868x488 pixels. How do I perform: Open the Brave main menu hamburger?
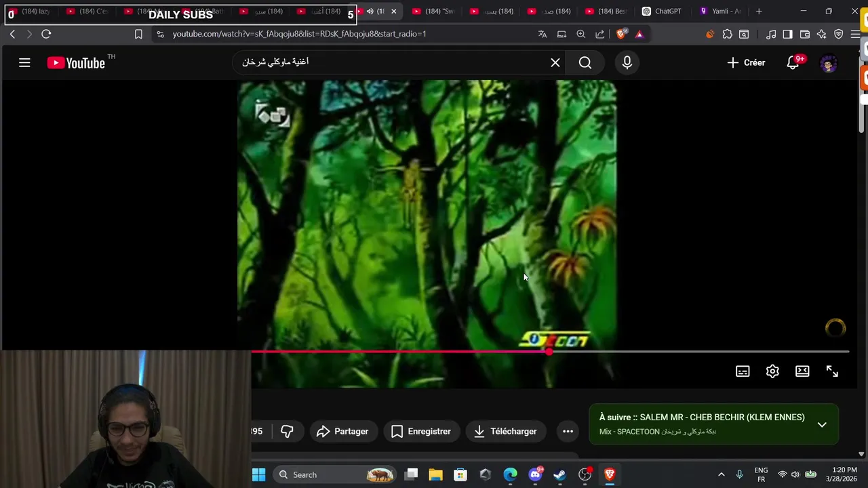[856, 34]
